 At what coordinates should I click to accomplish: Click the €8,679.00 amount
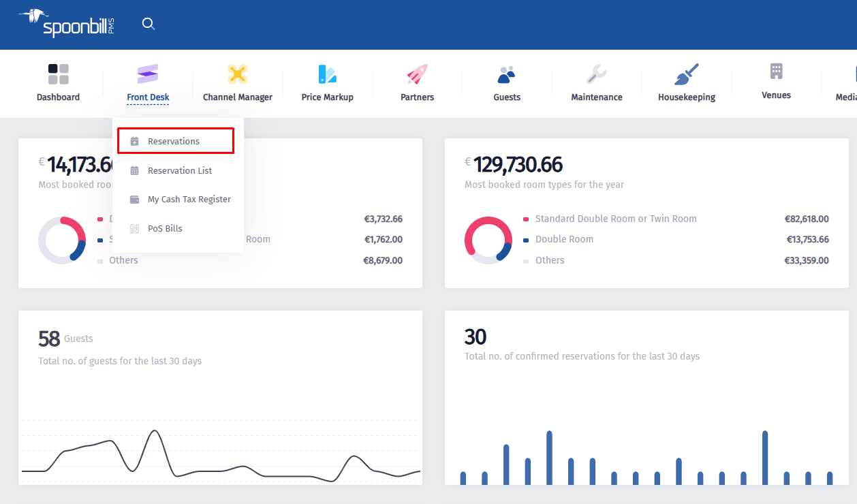(384, 260)
